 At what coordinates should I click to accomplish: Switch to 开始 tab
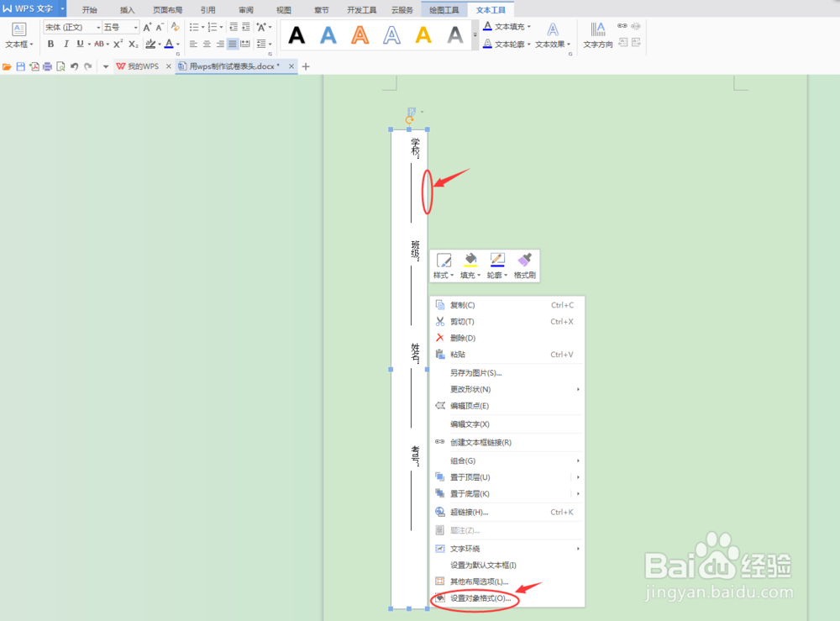point(90,9)
